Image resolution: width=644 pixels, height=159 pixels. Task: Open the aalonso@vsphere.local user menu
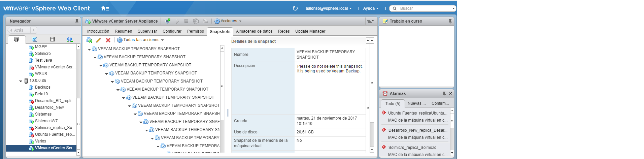pos(329,8)
